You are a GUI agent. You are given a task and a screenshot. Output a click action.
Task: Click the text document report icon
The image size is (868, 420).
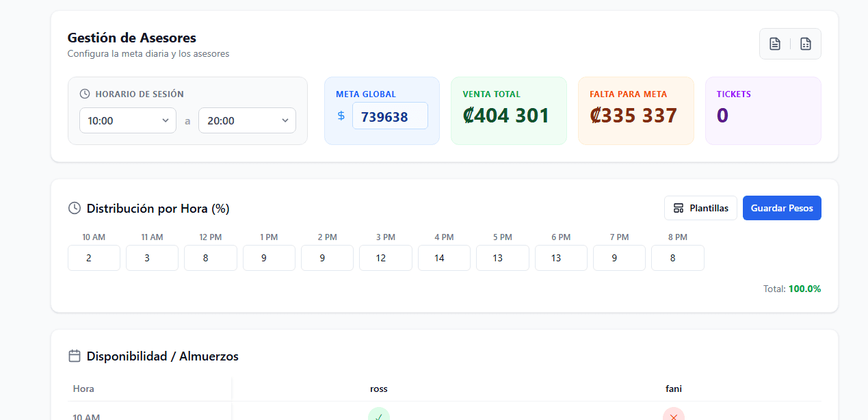click(775, 44)
